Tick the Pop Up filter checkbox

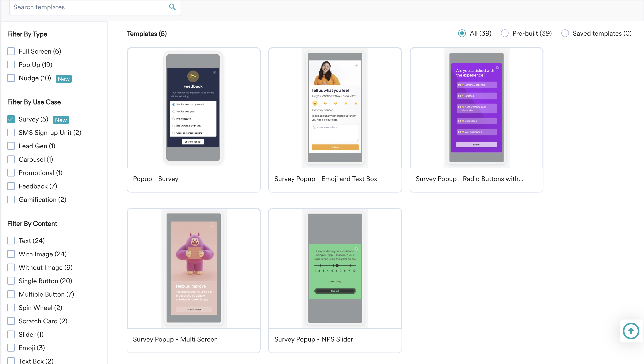tap(11, 65)
